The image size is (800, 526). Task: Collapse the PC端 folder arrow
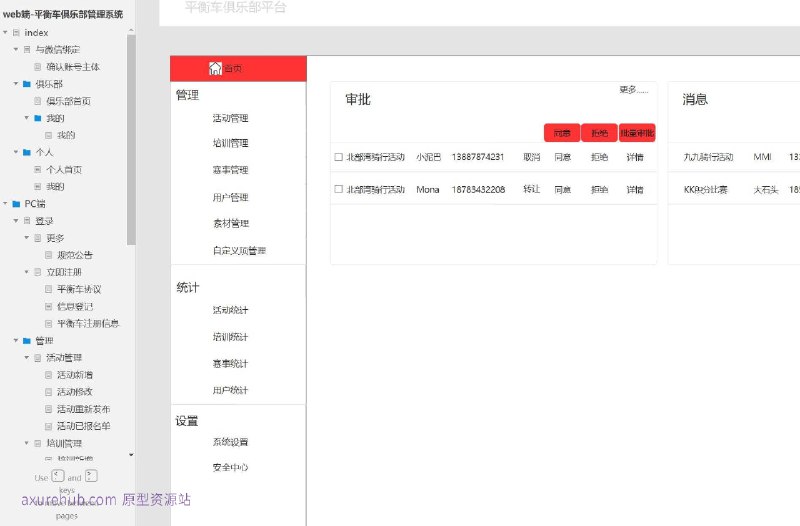[x=5, y=204]
